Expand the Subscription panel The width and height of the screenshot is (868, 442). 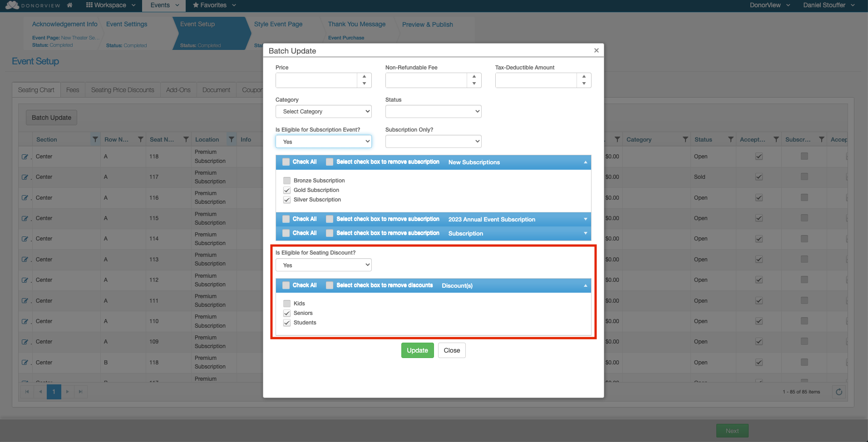(x=585, y=233)
